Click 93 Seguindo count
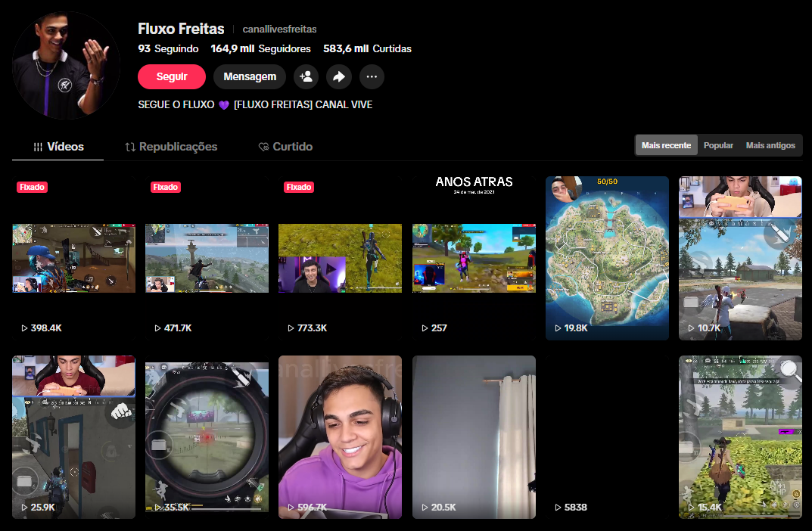The height and width of the screenshot is (531, 812). pos(168,48)
